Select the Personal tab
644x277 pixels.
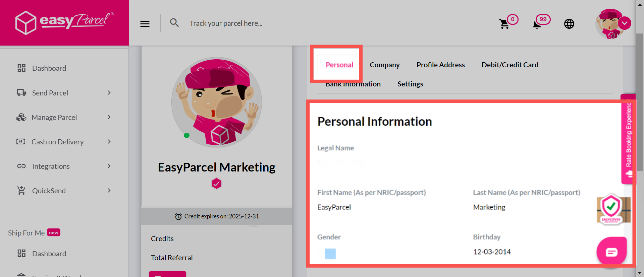pyautogui.click(x=339, y=65)
